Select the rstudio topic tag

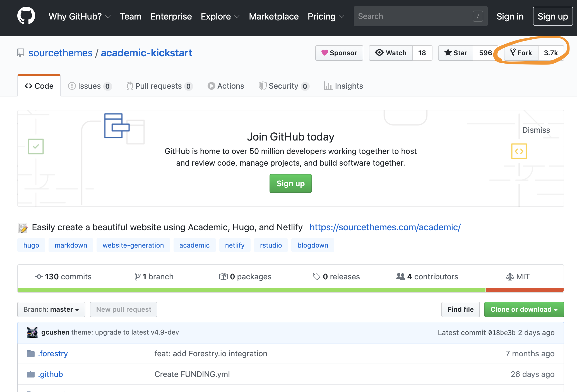(x=271, y=245)
